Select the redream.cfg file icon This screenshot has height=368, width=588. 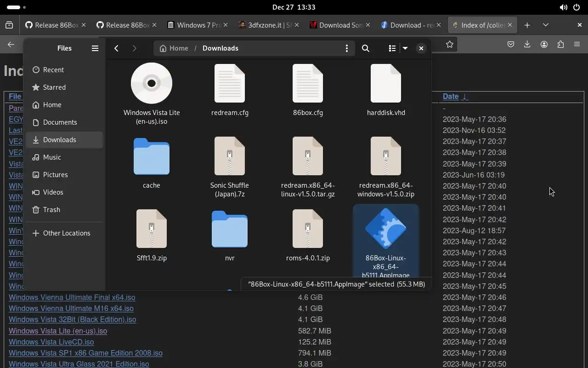pos(230,83)
